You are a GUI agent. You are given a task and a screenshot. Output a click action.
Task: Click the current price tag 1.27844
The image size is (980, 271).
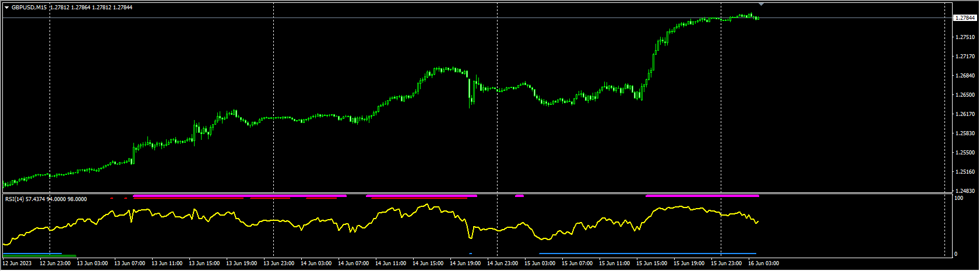tap(965, 18)
